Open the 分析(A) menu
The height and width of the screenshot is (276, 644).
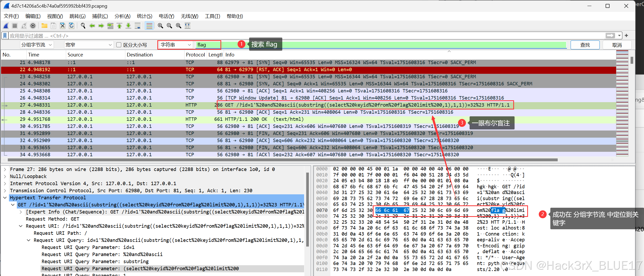point(122,16)
